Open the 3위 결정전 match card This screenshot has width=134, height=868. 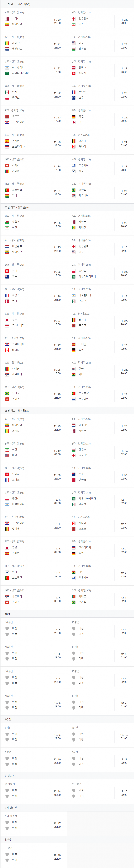[x=33, y=822]
